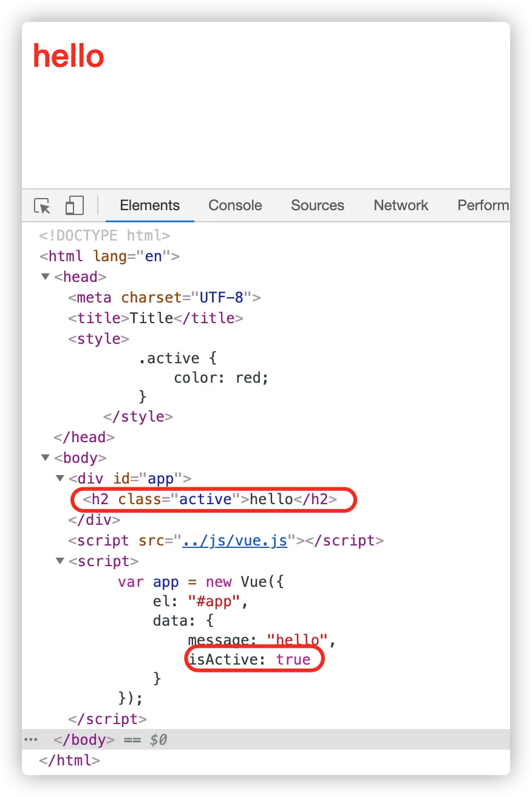The height and width of the screenshot is (797, 532).
Task: Select the <!DOCTYPE html> line
Action: [x=104, y=236]
